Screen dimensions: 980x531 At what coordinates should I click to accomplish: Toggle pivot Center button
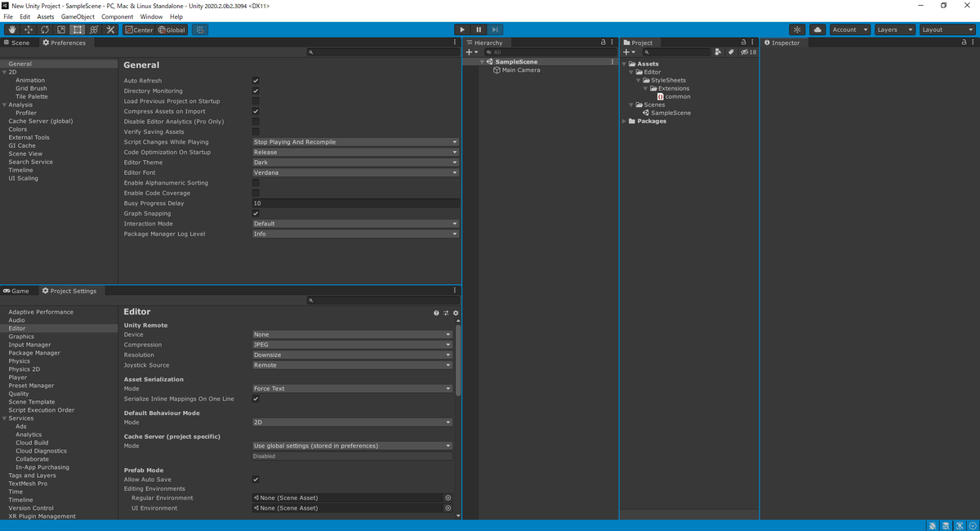[x=139, y=29]
